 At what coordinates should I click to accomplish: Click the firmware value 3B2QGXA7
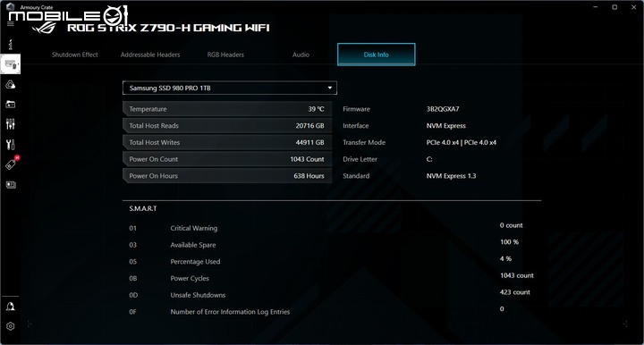tap(443, 109)
